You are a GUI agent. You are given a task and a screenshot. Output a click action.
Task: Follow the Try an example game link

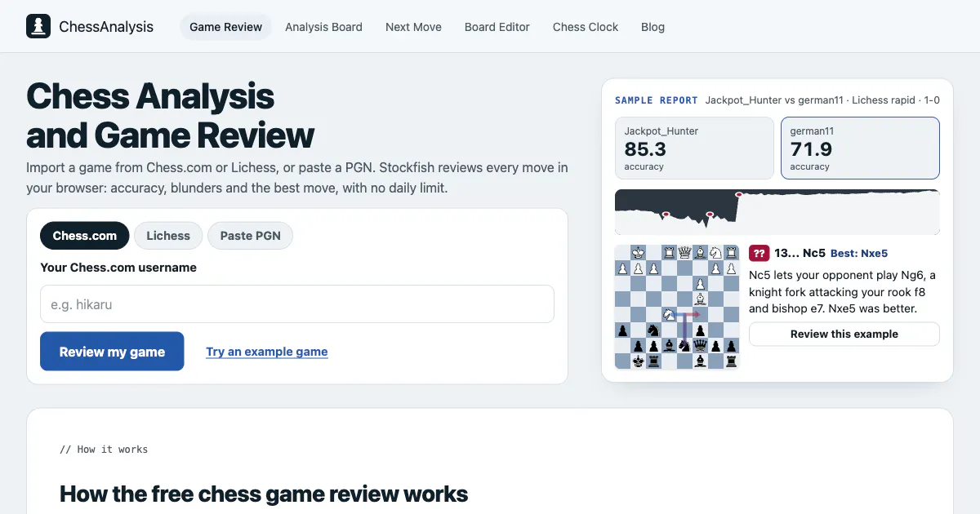[x=267, y=352]
